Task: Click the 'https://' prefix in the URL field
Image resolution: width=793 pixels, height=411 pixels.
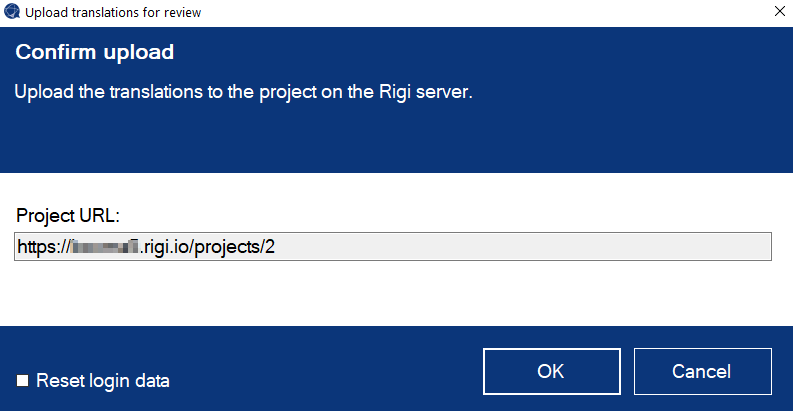Action: click(44, 247)
